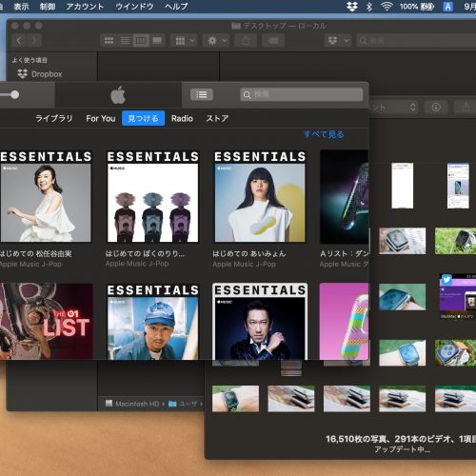Select the 見つける tab

coord(143,118)
